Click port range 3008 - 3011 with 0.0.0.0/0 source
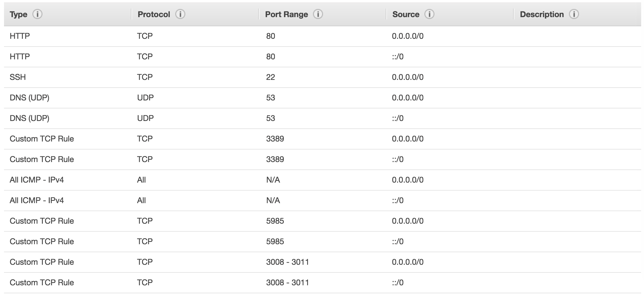Screen dimensions: 644x295 [287, 262]
